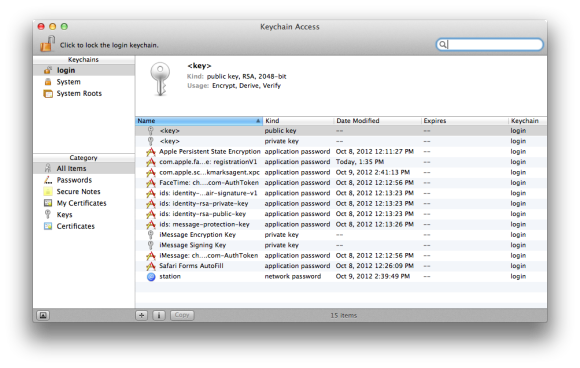Click the Copy button
This screenshot has height=368, width=580.
(x=182, y=315)
